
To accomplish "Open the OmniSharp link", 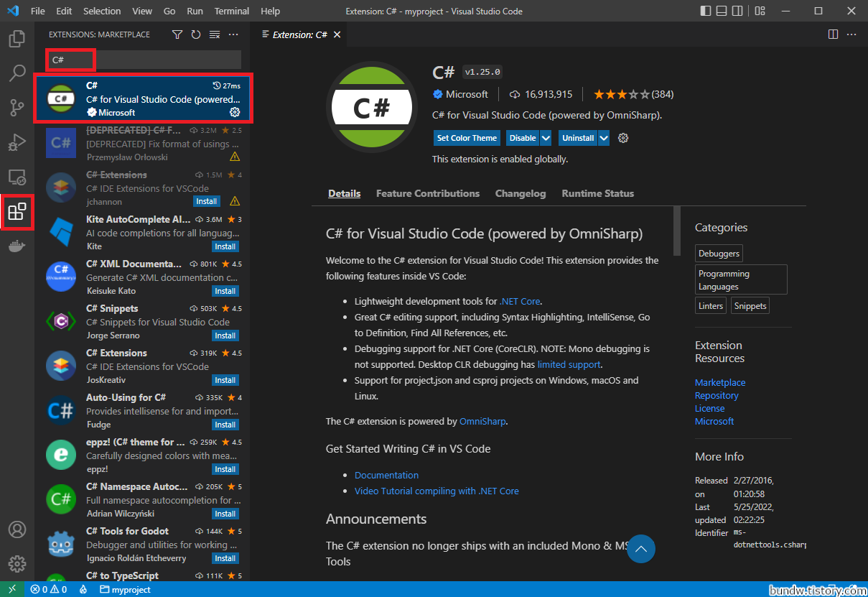I will tap(482, 422).
